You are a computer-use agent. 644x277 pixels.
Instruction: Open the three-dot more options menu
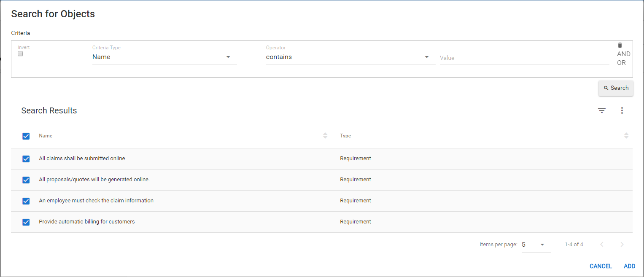pos(622,110)
